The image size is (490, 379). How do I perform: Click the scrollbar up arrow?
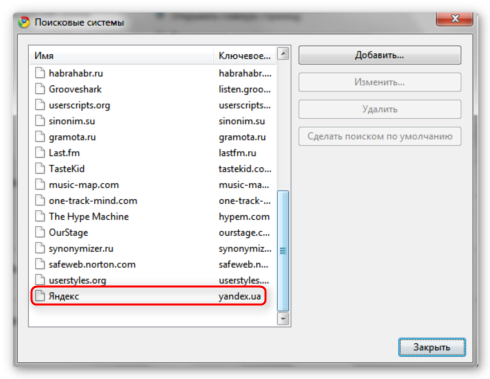click(x=283, y=53)
